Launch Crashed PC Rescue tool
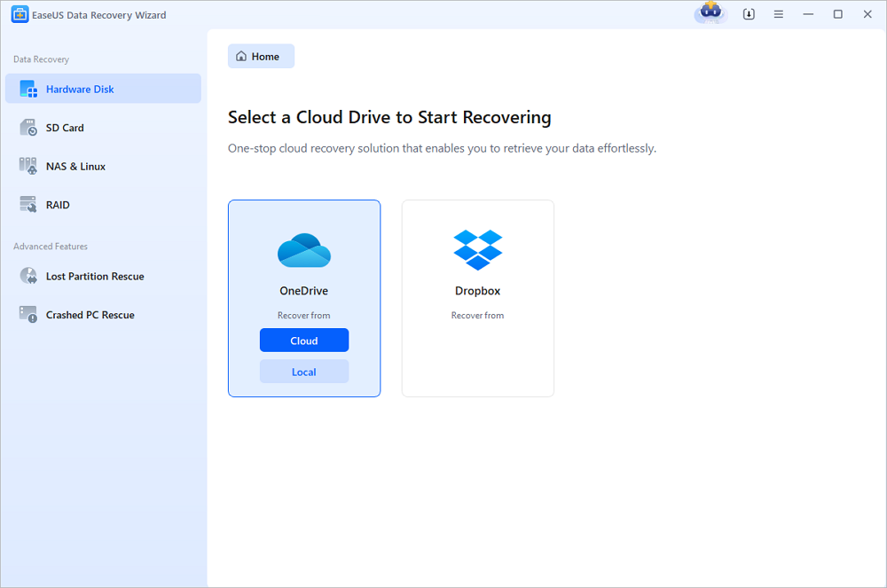This screenshot has width=887, height=588. (x=90, y=315)
